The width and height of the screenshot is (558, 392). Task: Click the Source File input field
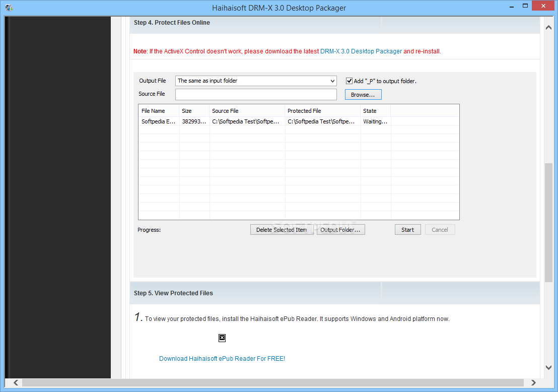pos(256,94)
